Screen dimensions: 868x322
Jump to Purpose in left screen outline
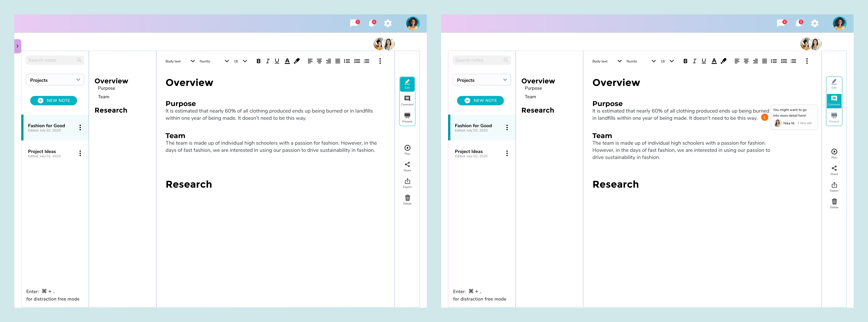point(106,88)
